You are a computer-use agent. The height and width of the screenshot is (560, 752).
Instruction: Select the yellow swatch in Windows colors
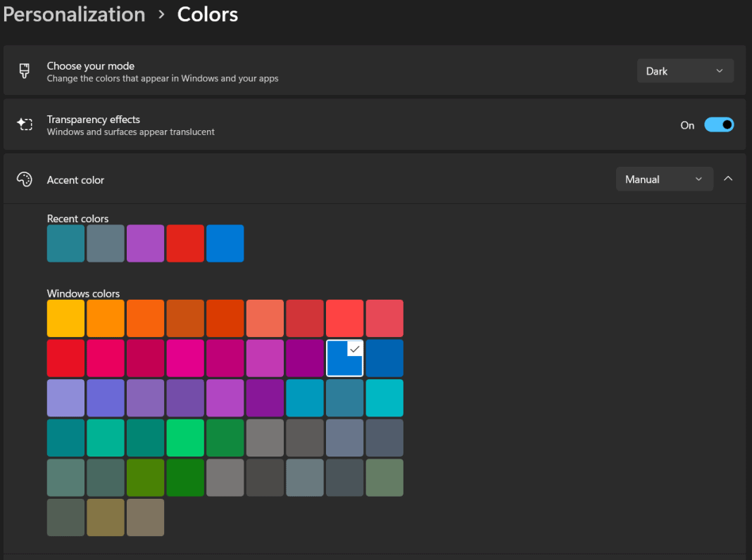[65, 318]
